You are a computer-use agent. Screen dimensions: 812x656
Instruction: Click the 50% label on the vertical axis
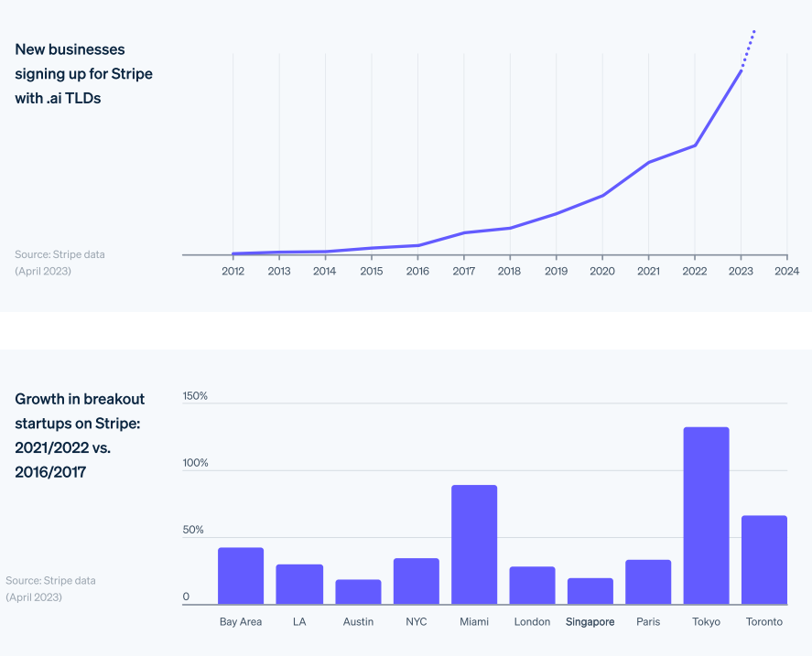tap(193, 530)
